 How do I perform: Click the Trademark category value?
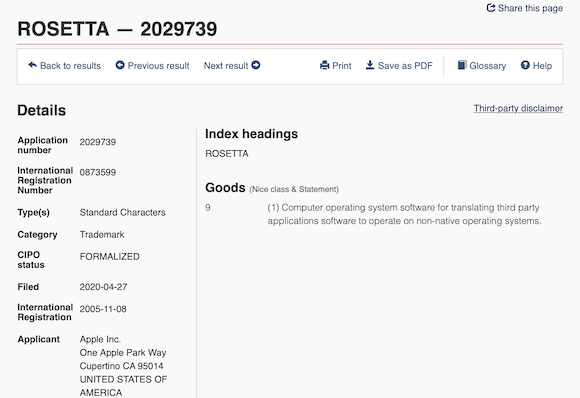(x=102, y=235)
